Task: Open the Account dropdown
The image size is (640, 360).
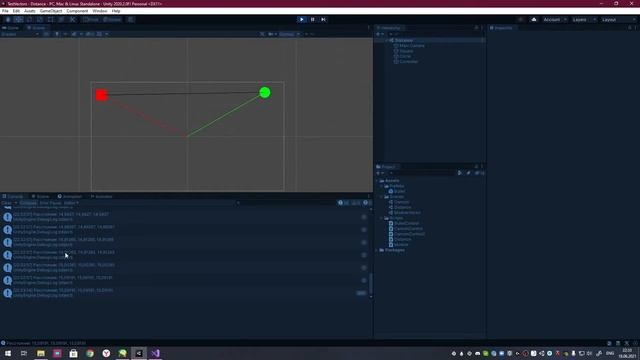Action: pos(554,19)
